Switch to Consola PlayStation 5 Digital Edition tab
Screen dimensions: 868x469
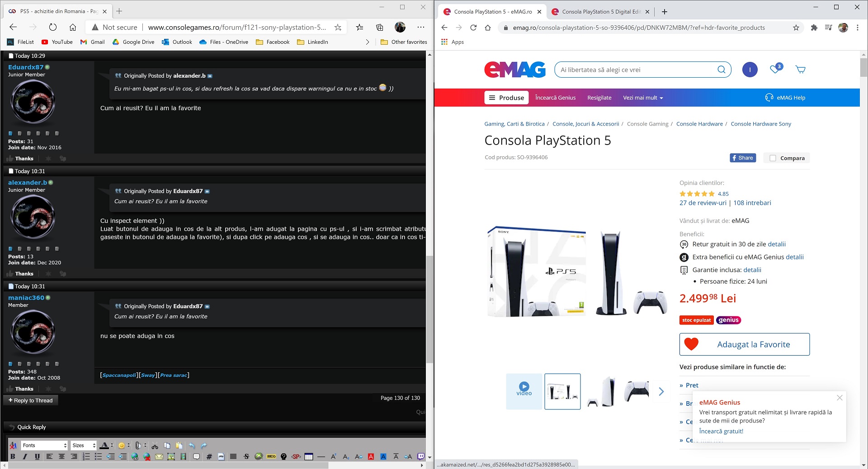coord(601,12)
